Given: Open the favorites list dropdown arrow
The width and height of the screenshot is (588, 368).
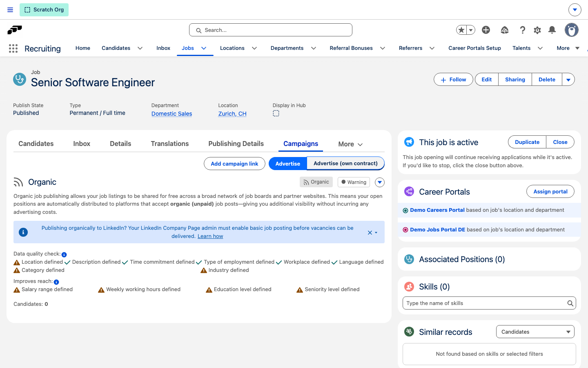Looking at the screenshot, I should pos(471,30).
